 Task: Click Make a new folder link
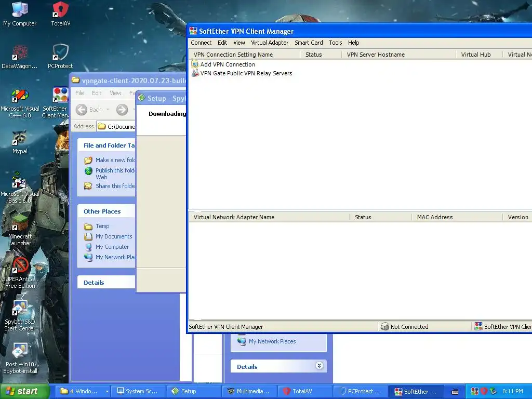[x=115, y=160]
